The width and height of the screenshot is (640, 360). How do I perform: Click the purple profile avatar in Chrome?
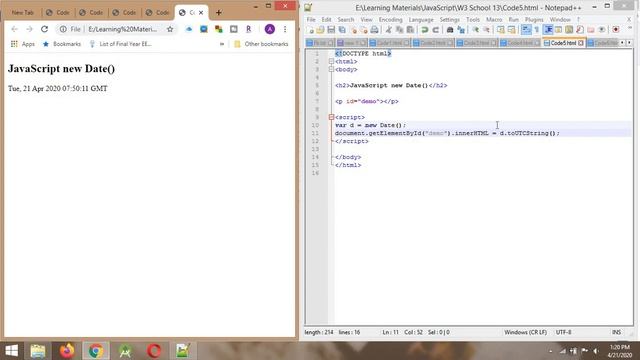(269, 29)
